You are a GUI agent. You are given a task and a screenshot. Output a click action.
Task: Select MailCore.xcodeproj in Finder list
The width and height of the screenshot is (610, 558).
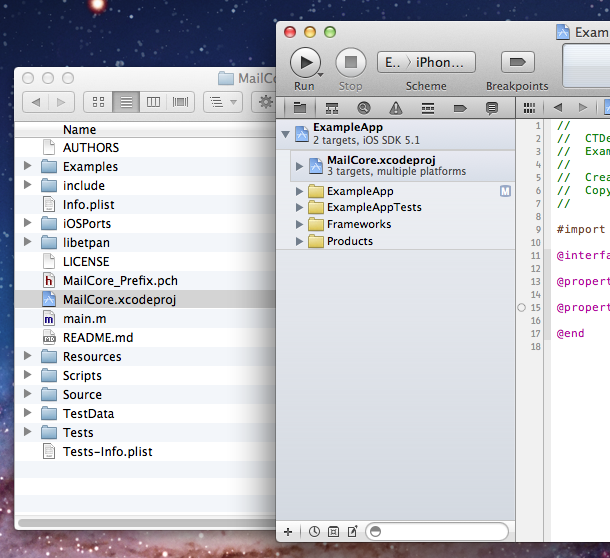[x=145, y=300]
